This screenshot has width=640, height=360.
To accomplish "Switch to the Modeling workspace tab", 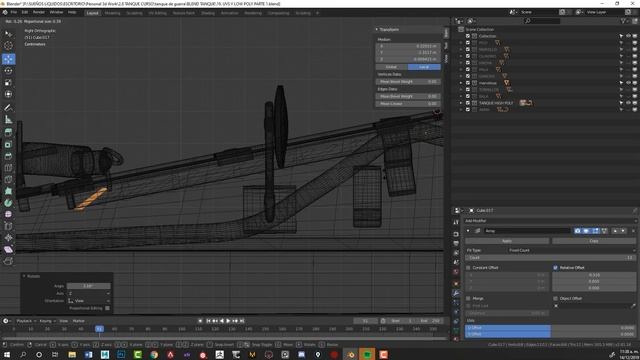I will pyautogui.click(x=113, y=13).
